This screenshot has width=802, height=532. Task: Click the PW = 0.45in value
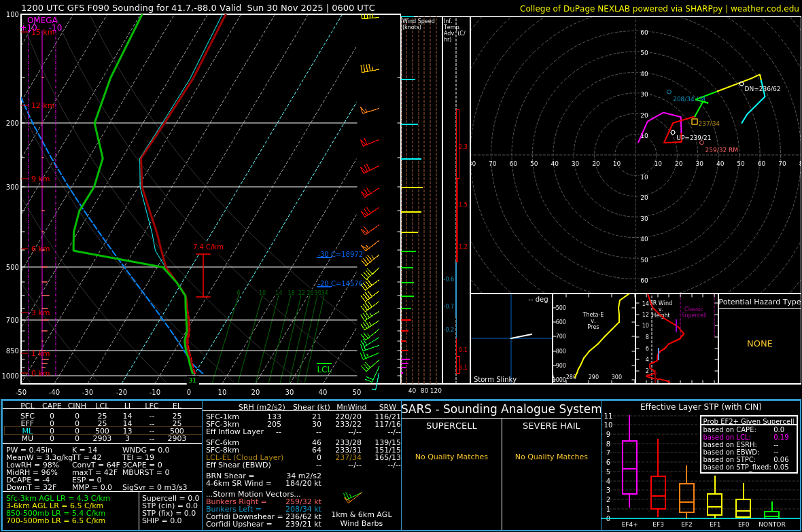pos(29,450)
